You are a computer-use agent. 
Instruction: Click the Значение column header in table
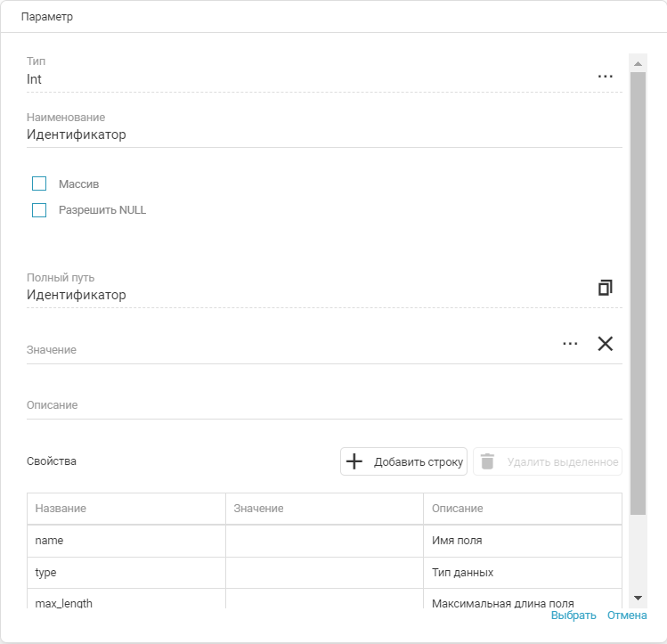click(x=324, y=509)
